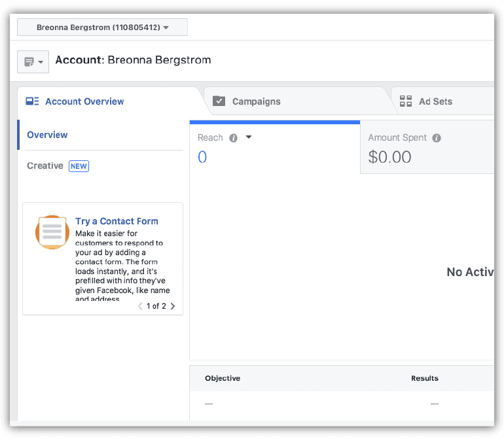
Task: Open the Breonna Bergstrom account selector dropdown
Action: 102,27
